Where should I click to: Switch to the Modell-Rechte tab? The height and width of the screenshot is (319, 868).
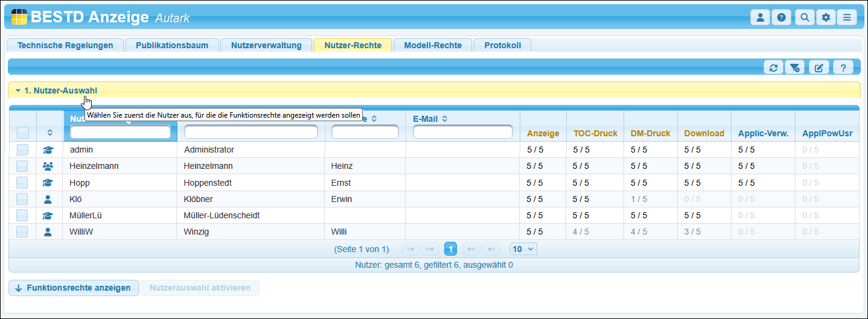(432, 45)
